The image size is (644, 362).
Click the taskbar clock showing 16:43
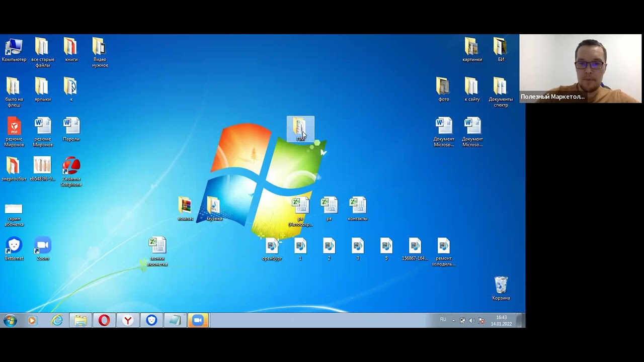click(501, 320)
